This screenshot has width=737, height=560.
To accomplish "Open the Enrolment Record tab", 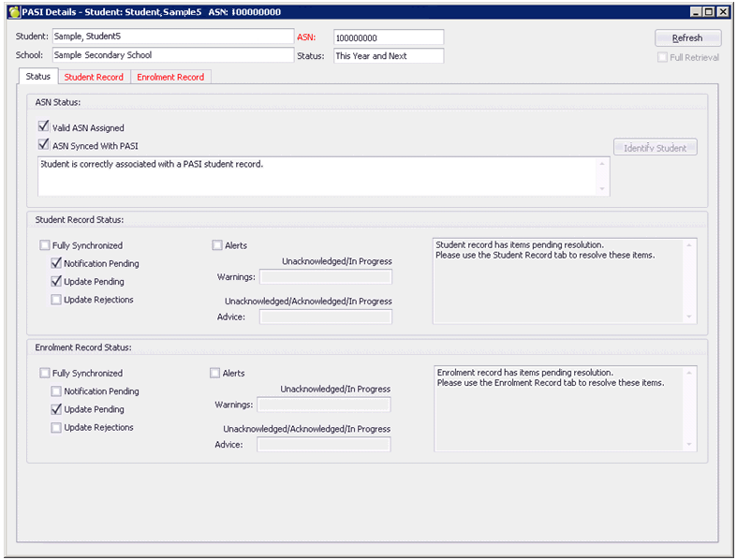I will (170, 77).
